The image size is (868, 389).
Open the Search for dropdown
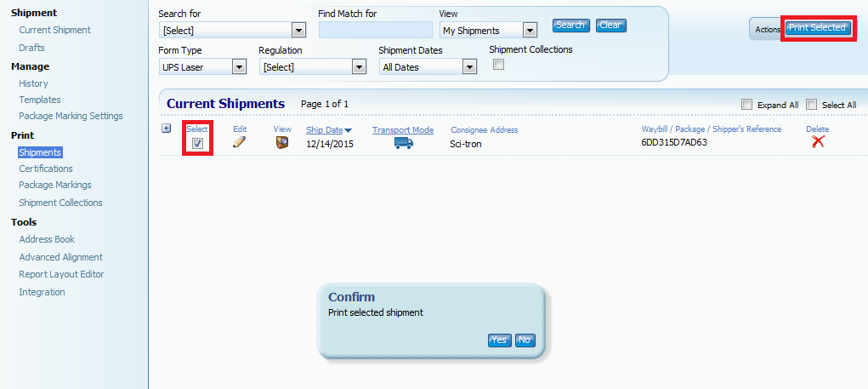(298, 31)
